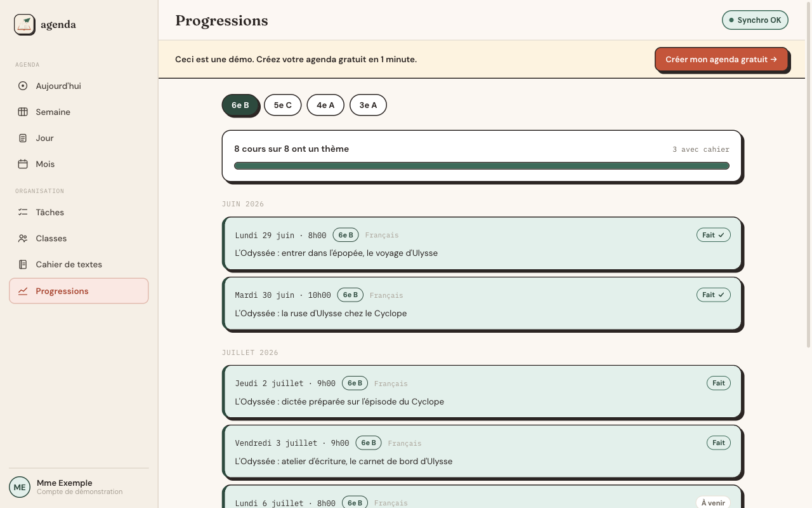812x508 pixels.
Task: Open Aujourd'hui in the sidebar
Action: coord(79,86)
